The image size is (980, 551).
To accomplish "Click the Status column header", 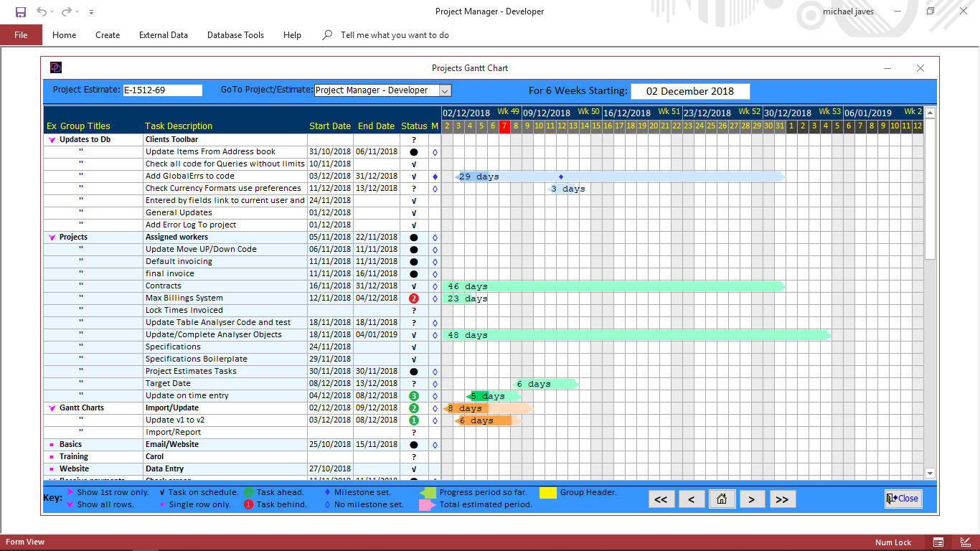I will 414,126.
